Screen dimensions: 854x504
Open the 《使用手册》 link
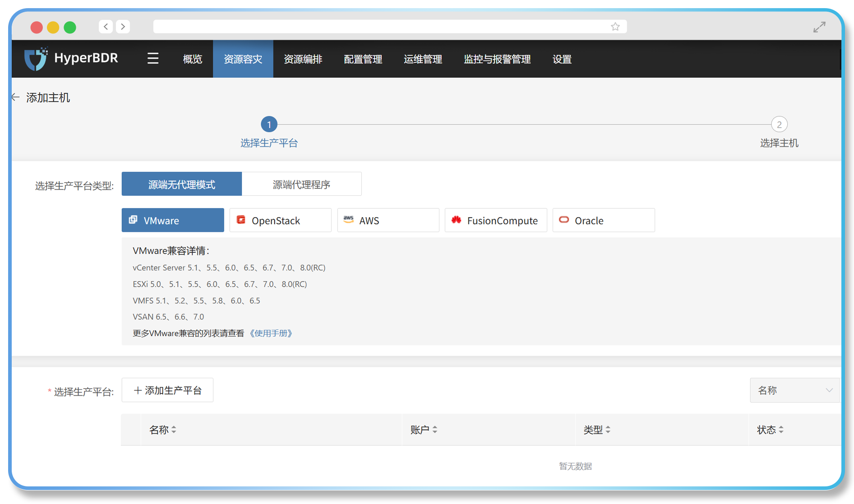click(x=271, y=333)
